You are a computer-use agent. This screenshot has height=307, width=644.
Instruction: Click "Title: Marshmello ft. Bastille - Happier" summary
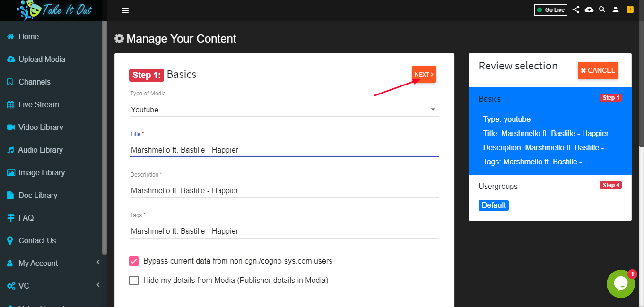(546, 134)
